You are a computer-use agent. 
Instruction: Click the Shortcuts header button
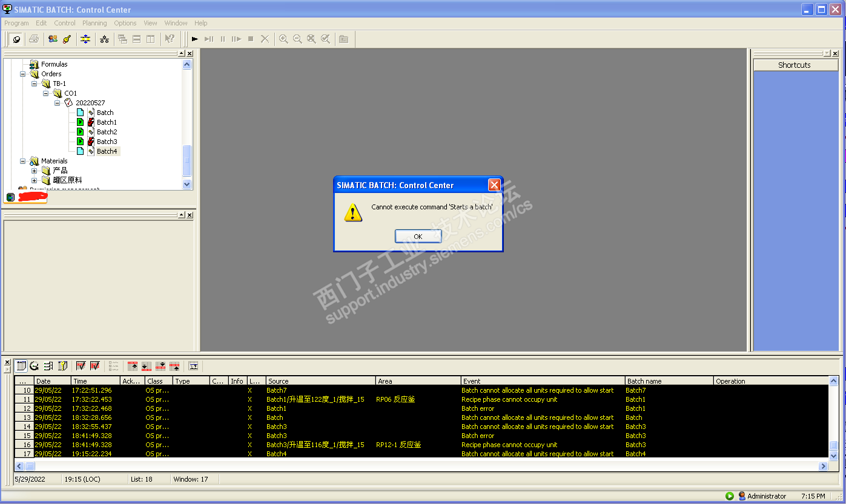point(796,65)
